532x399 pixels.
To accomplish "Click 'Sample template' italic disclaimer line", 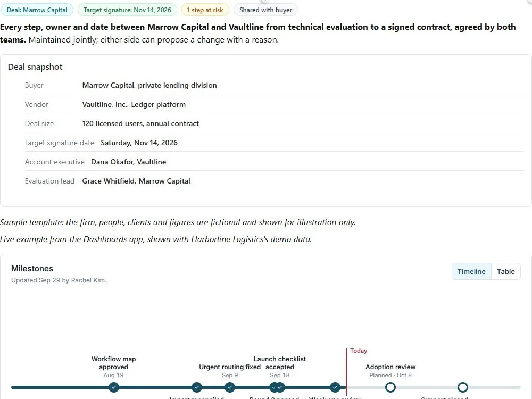I will click(x=178, y=222).
